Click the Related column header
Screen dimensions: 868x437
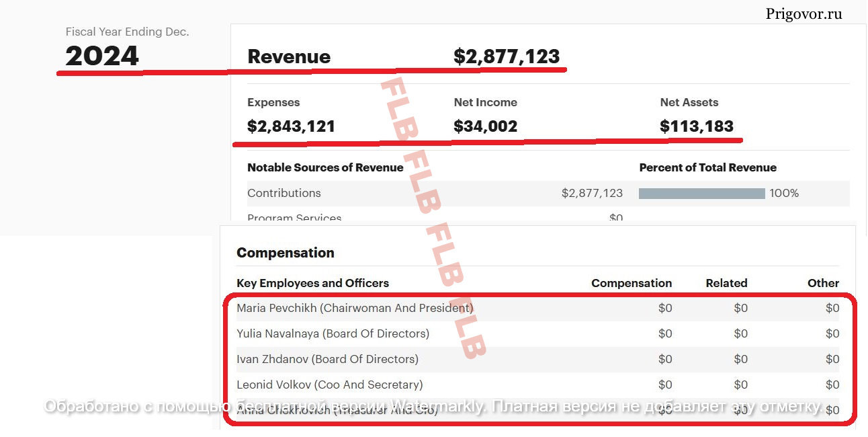[x=726, y=283]
